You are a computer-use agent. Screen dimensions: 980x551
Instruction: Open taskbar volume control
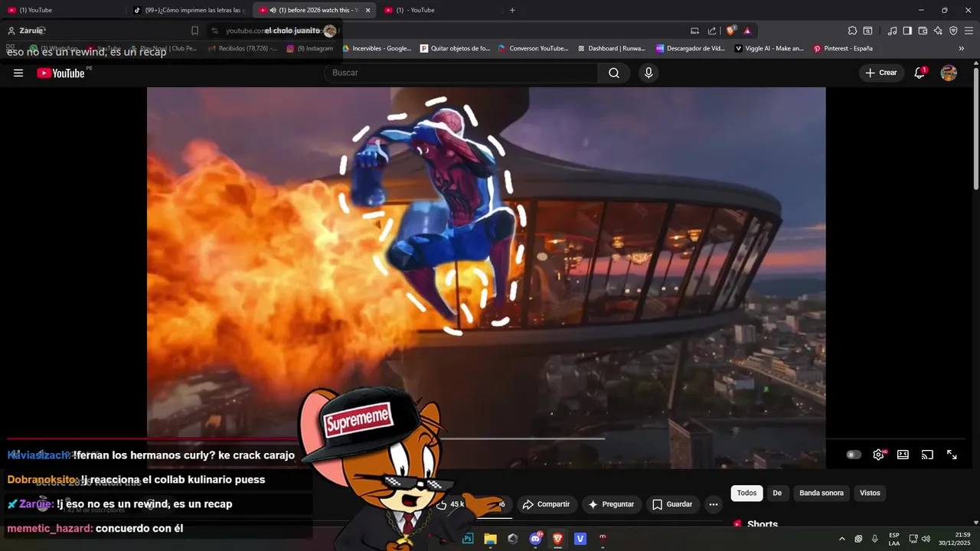[926, 539]
